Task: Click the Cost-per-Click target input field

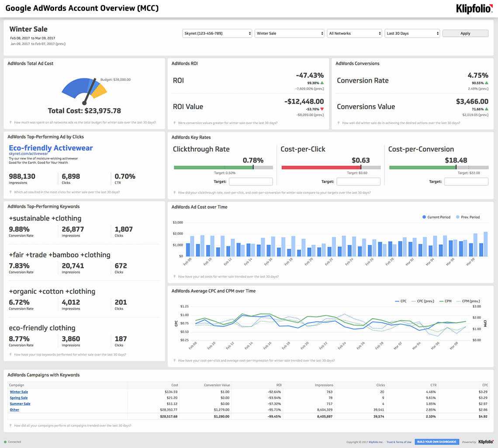Action: [x=358, y=181]
